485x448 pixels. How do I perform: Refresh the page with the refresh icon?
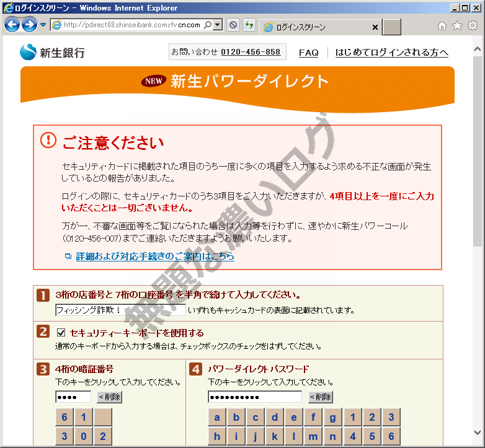249,25
